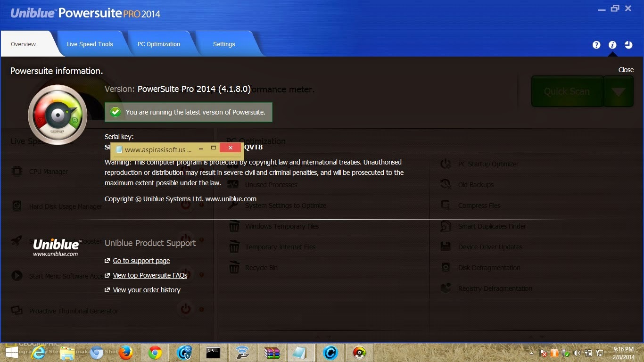Click the green checkmark in the latest version banner
The height and width of the screenshot is (362, 644).
[115, 112]
